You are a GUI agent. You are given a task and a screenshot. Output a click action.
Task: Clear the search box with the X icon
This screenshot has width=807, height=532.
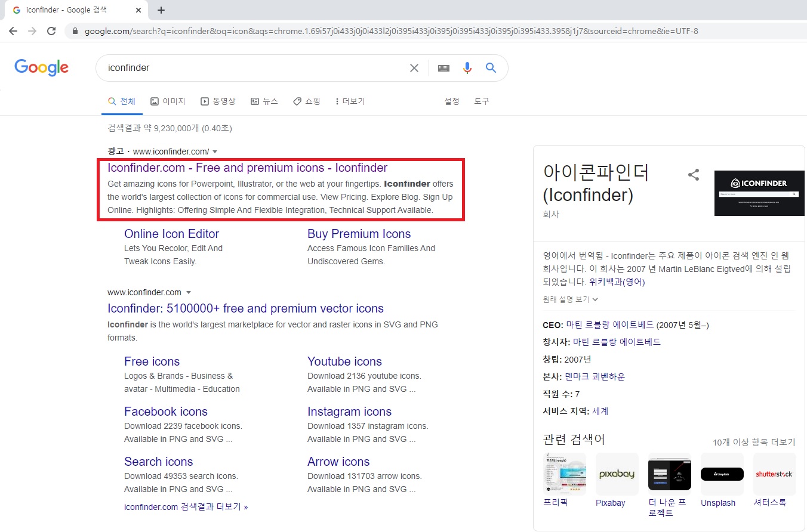pyautogui.click(x=414, y=68)
